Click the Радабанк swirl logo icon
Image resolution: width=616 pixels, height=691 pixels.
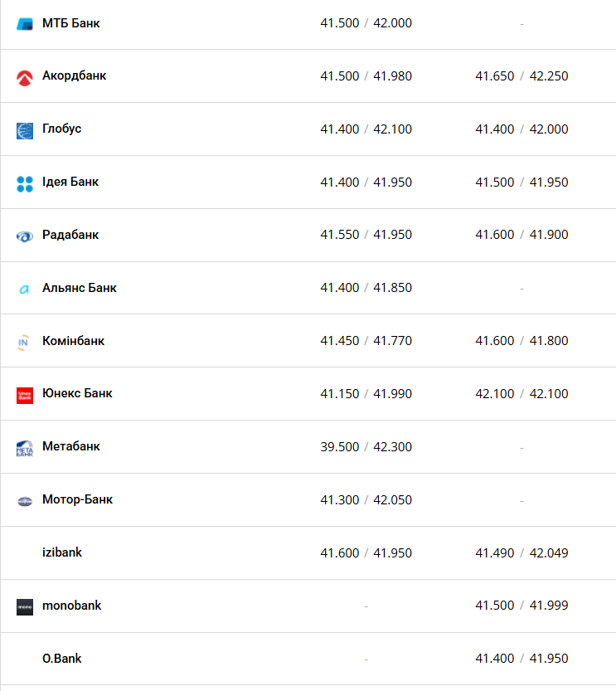tap(25, 236)
